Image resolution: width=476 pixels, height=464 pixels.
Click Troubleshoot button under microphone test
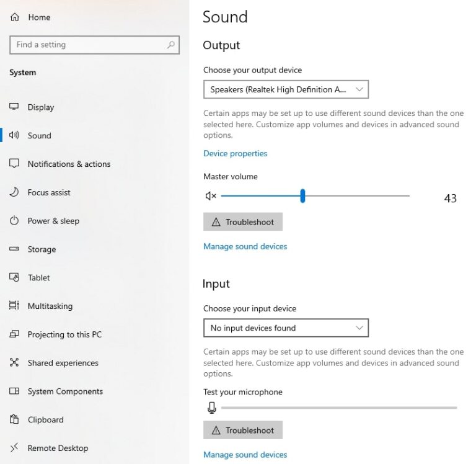pos(243,430)
